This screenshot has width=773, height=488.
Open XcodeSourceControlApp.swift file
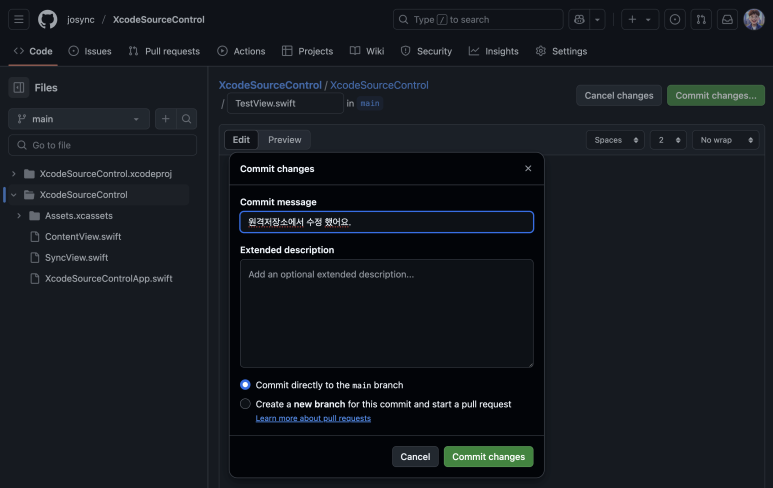[x=108, y=279]
